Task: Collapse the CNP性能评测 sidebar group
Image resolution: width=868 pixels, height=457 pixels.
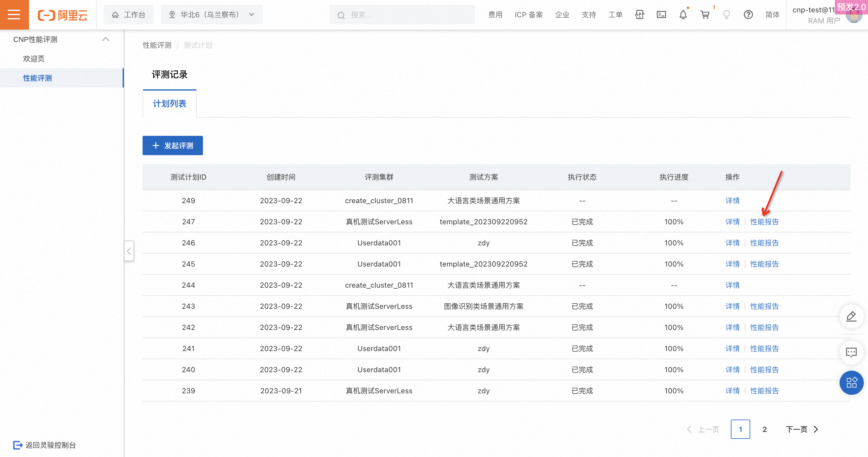Action: pos(105,40)
